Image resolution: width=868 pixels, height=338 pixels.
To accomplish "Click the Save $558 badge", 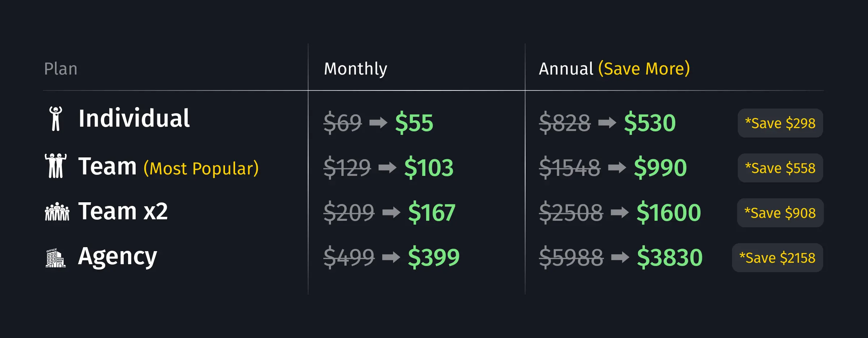I will (780, 168).
